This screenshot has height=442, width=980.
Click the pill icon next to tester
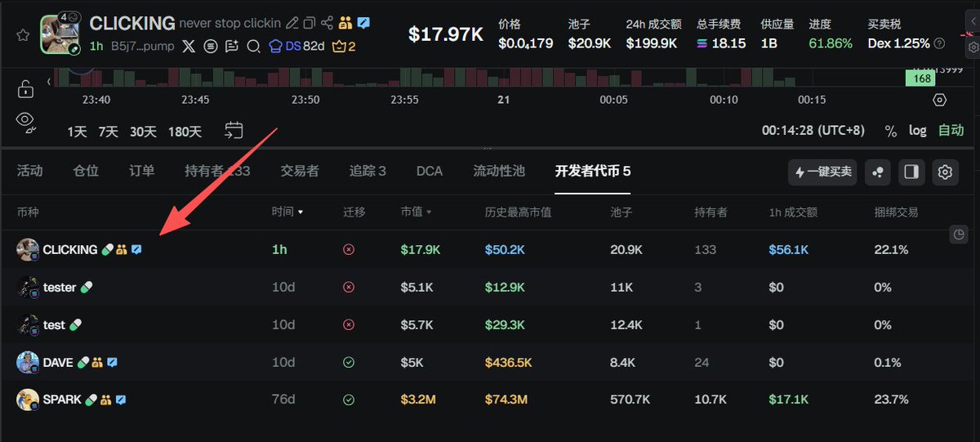(87, 287)
